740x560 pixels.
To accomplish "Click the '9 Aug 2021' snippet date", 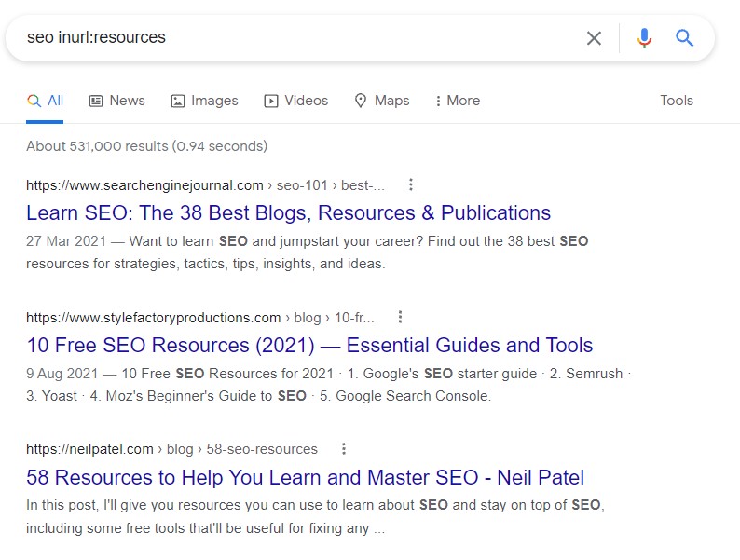I will [62, 373].
